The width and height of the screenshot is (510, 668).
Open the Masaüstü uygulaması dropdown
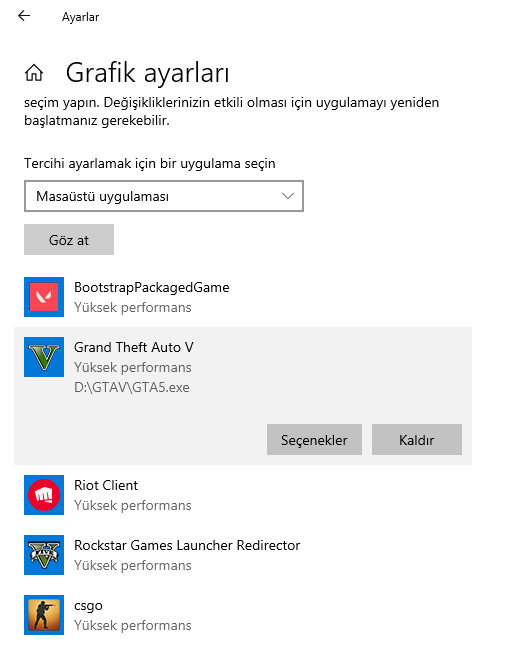click(164, 196)
